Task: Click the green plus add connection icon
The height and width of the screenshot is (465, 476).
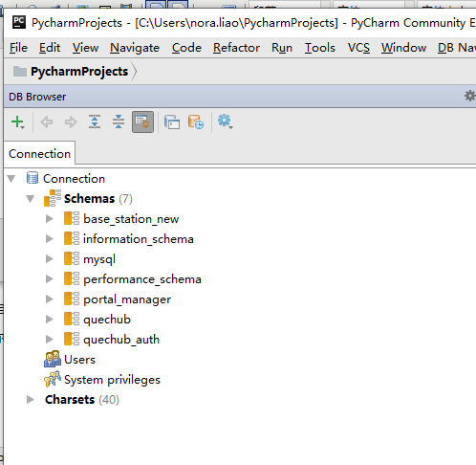Action: coord(17,122)
